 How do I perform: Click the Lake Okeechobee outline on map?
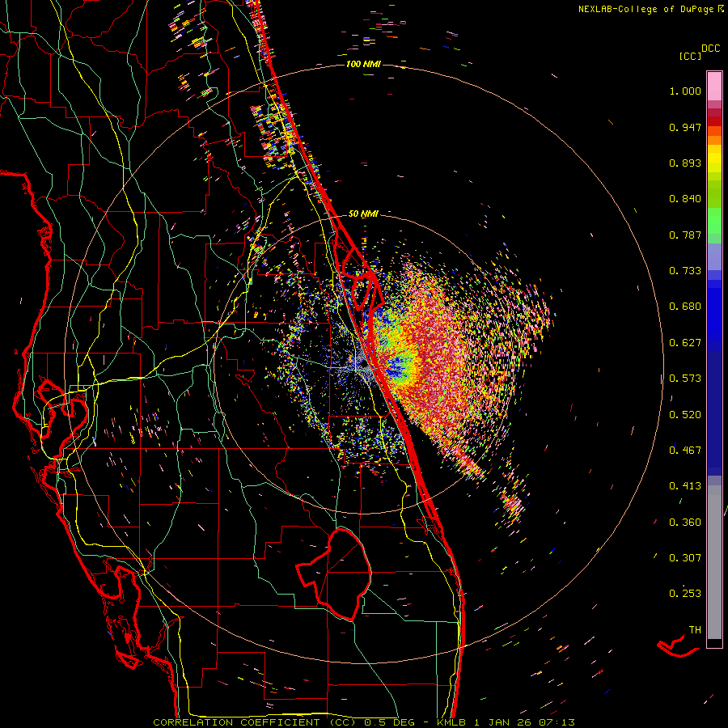coord(334,574)
